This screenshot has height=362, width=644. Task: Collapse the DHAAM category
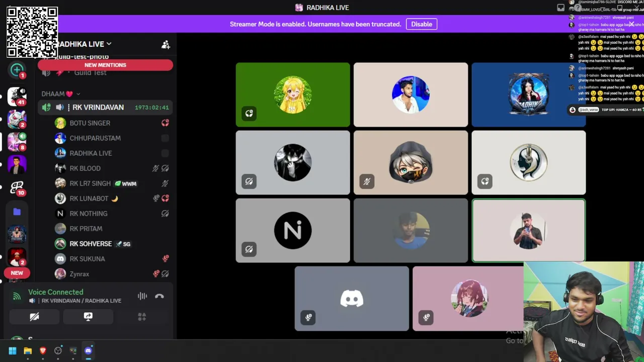61,94
